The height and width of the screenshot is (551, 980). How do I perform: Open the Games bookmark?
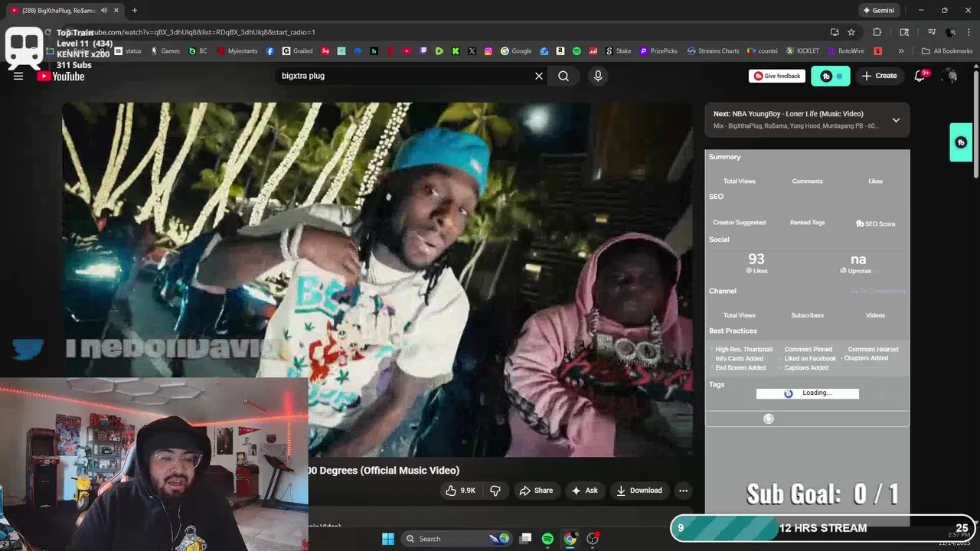[x=165, y=51]
